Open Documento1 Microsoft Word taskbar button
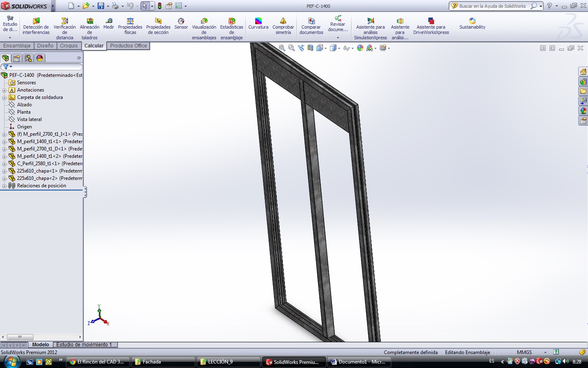This screenshot has width=588, height=368. pos(359,362)
